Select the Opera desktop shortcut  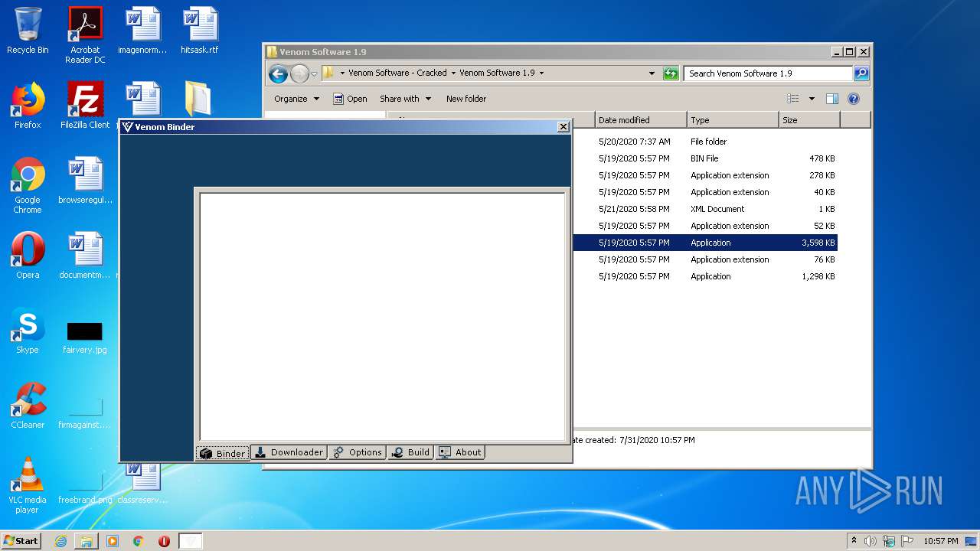coord(28,256)
